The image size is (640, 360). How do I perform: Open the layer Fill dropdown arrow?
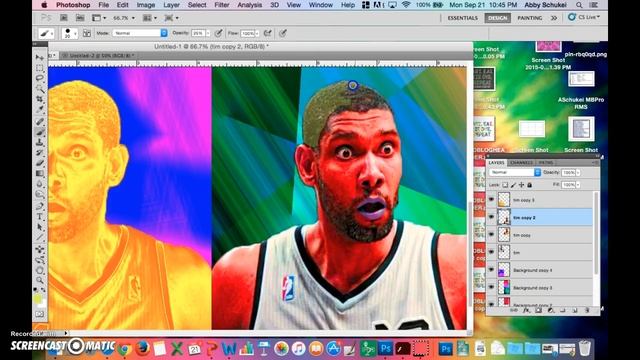(x=578, y=185)
